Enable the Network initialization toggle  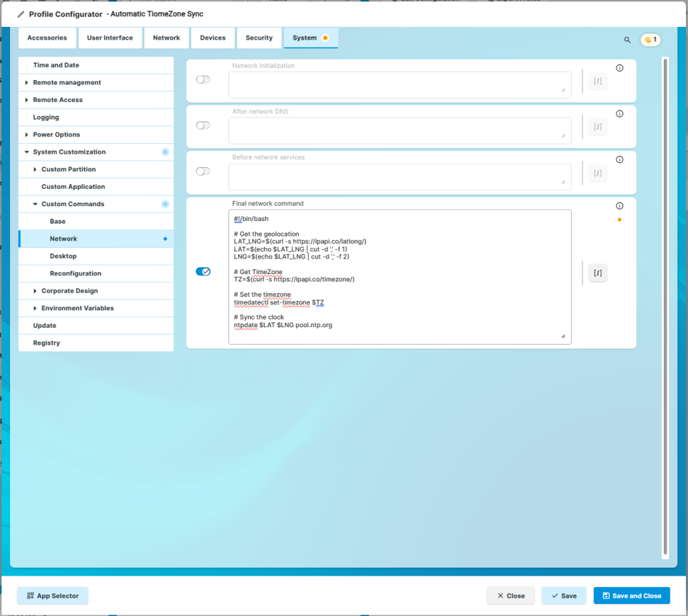[x=203, y=79]
